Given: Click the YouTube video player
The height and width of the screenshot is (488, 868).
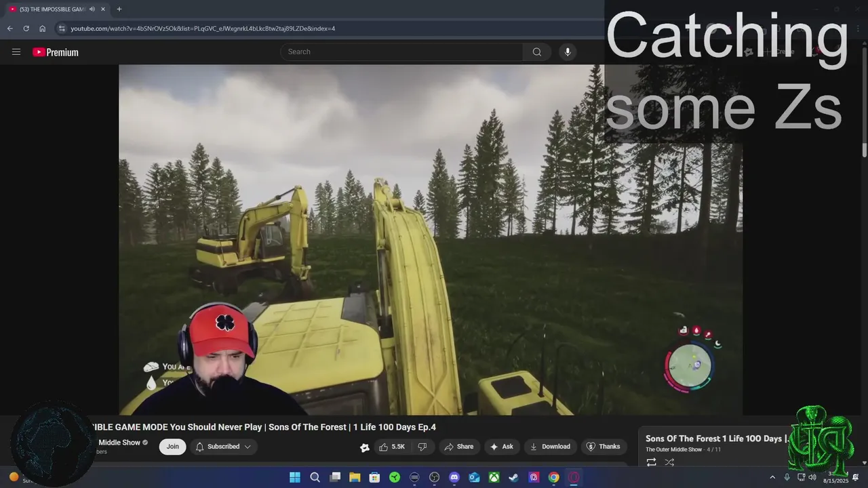Looking at the screenshot, I should tap(431, 240).
